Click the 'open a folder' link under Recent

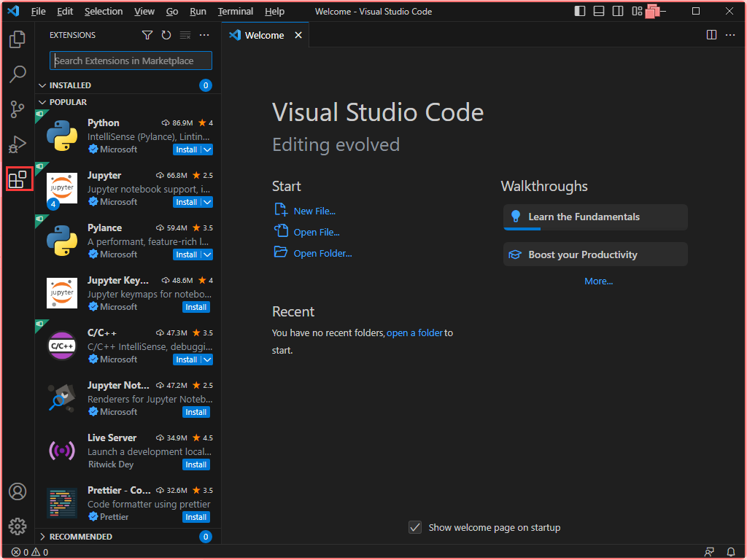coord(414,332)
